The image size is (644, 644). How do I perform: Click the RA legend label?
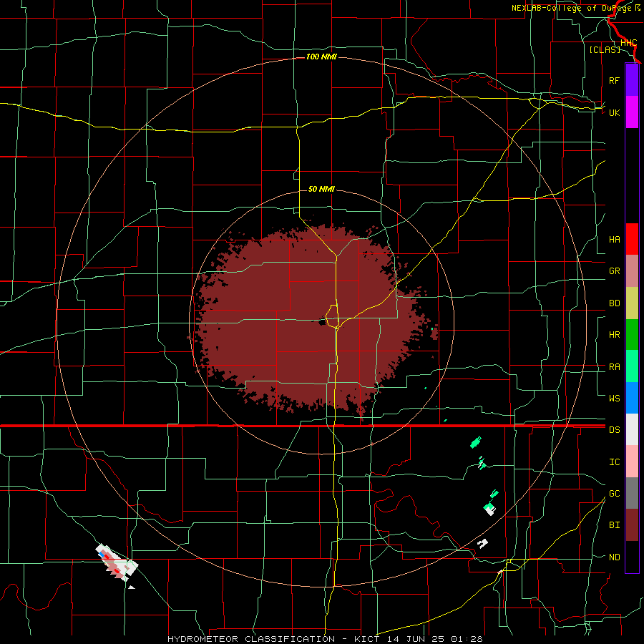pyautogui.click(x=614, y=367)
